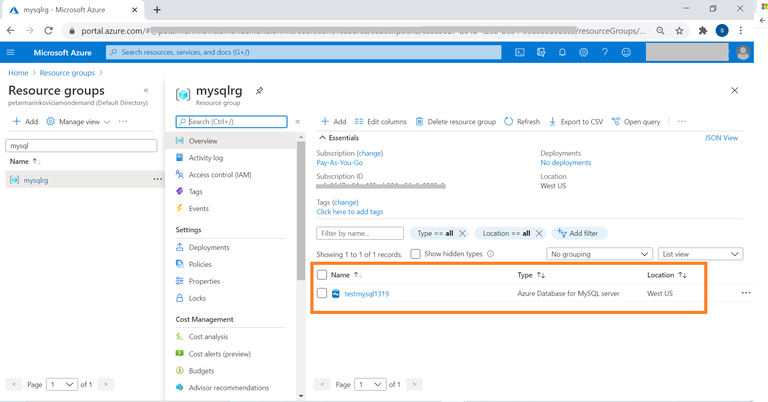Tick the testmysql1319 row checkbox
Viewport: 768px width, 402px height.
[x=322, y=294]
